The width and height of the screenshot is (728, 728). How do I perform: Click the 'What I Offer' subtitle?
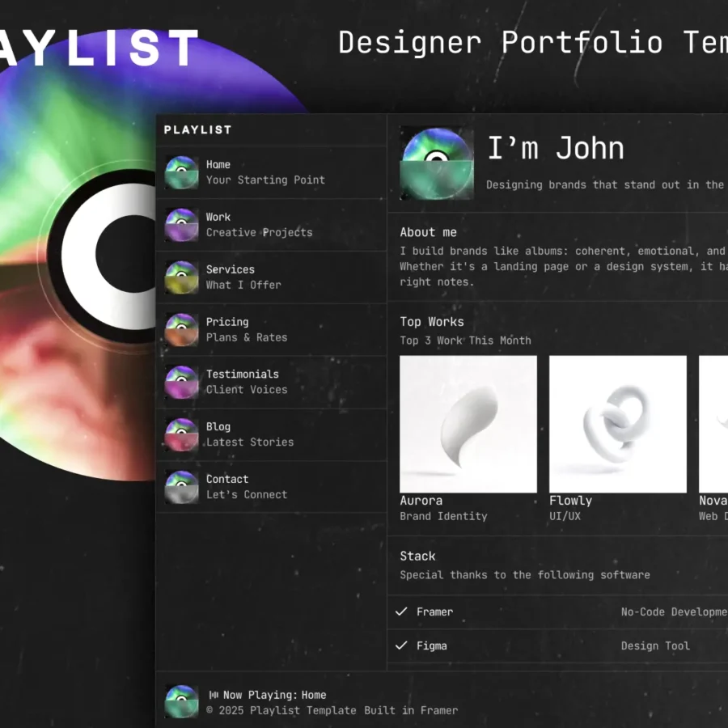click(243, 285)
